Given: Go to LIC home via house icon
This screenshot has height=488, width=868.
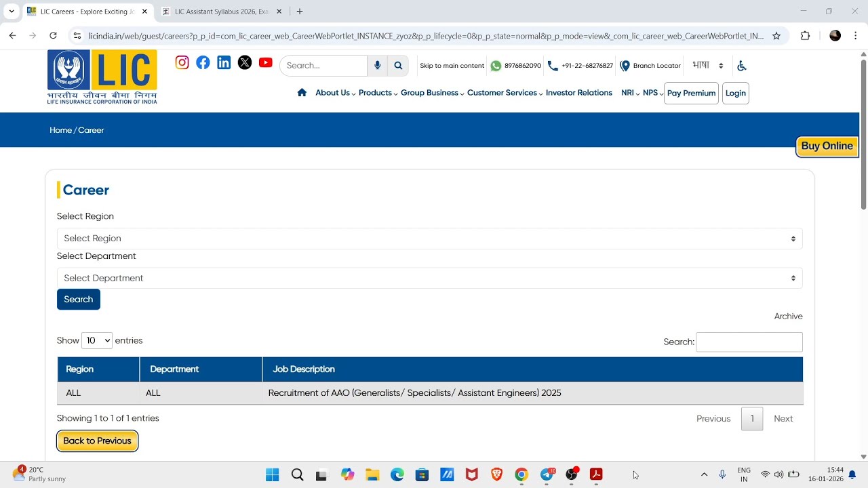Looking at the screenshot, I should pos(302,93).
